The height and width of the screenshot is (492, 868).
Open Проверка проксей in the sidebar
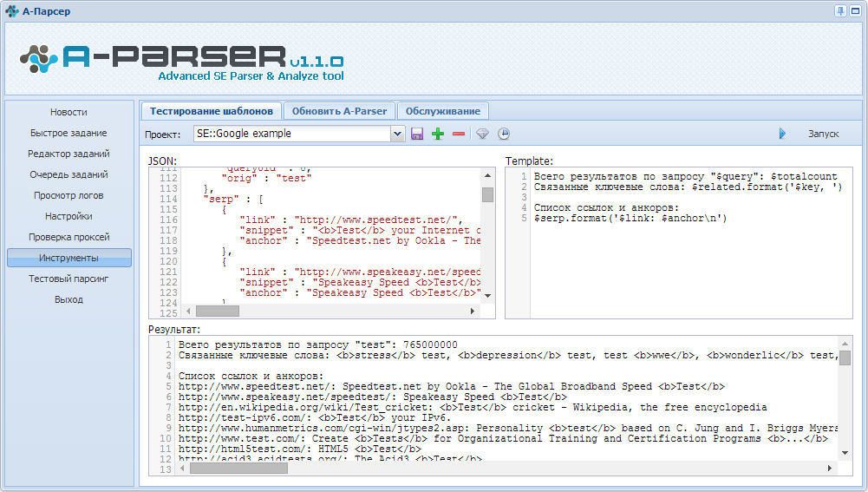[x=69, y=237]
